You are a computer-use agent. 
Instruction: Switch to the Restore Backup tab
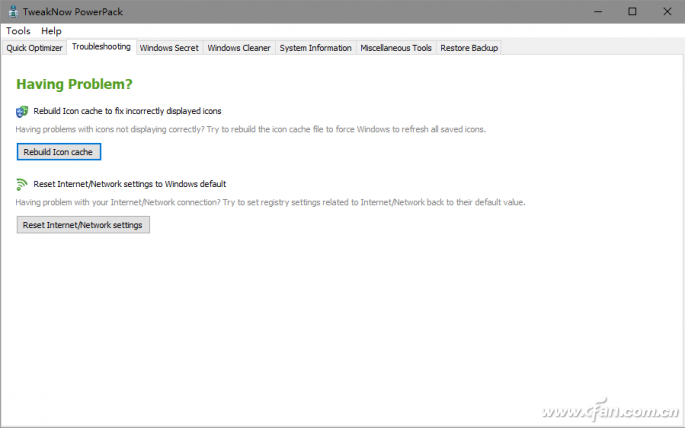[469, 48]
